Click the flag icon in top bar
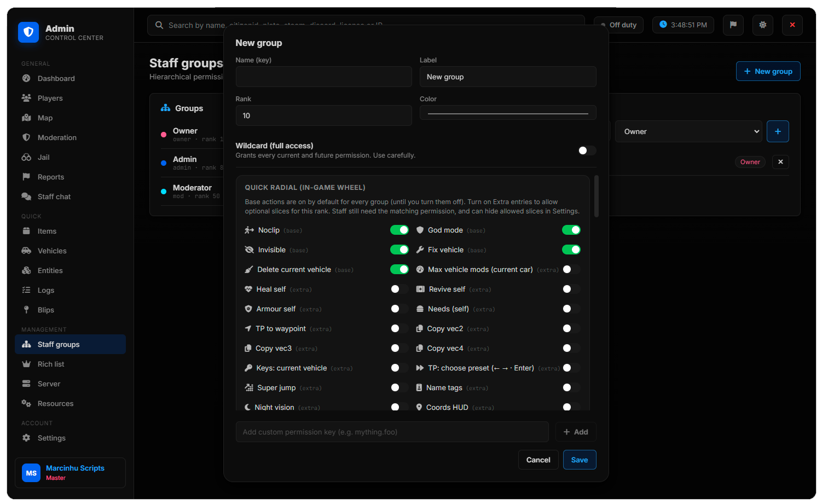Image resolution: width=828 pixels, height=504 pixels. 733,25
